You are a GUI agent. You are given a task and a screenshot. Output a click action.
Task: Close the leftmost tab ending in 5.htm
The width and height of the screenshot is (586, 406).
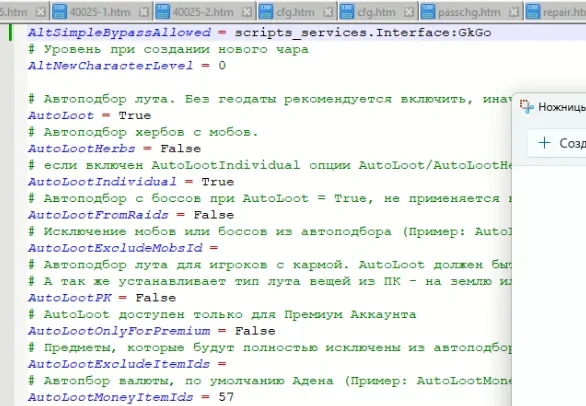pos(40,12)
